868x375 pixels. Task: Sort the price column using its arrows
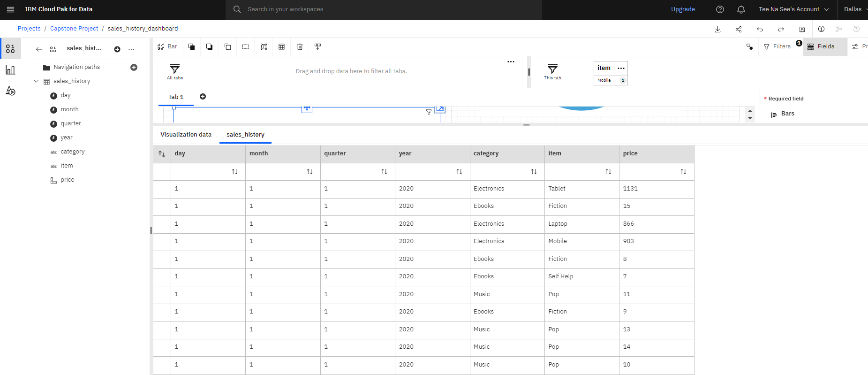[683, 172]
